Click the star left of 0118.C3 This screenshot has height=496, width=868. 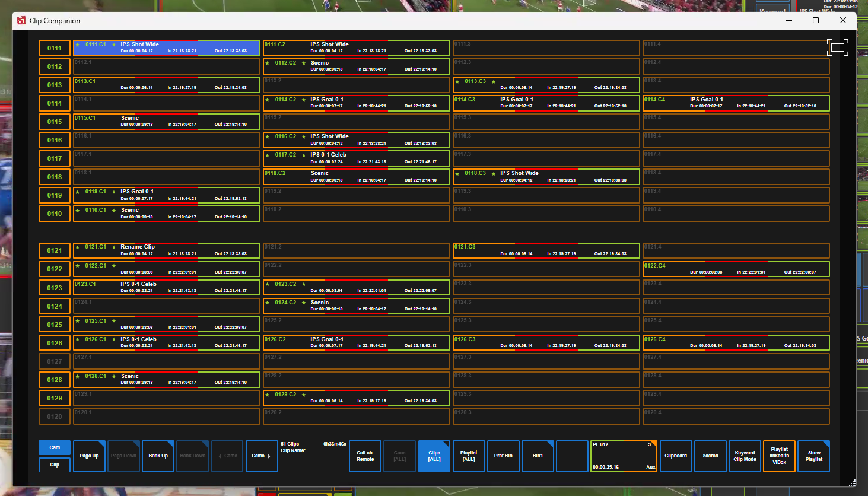click(x=457, y=173)
